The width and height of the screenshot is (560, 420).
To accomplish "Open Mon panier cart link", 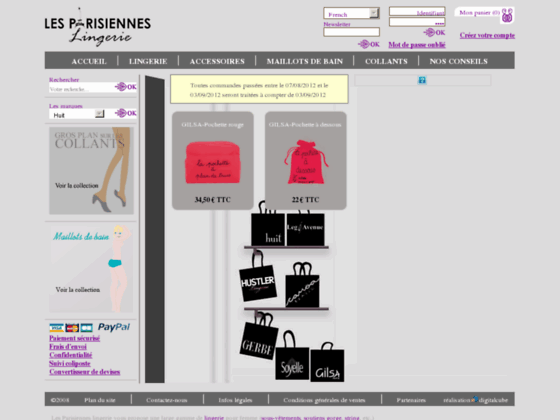I will point(479,12).
